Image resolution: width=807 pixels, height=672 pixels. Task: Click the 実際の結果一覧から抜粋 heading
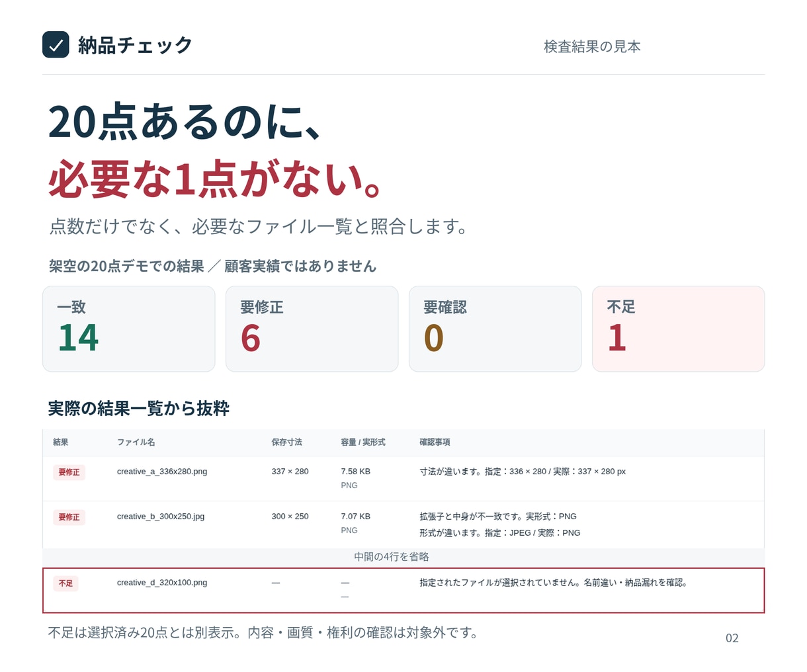coord(139,409)
